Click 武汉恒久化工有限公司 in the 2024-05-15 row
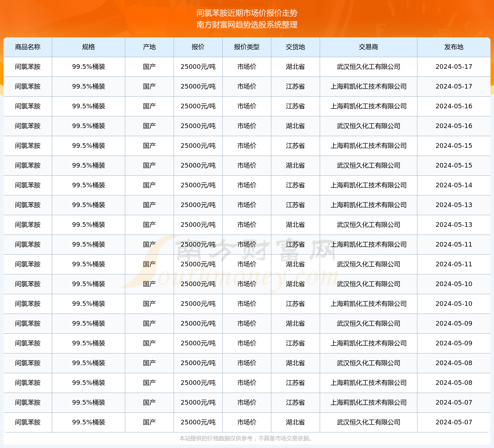Viewport: 494px width, 448px height. tap(369, 165)
